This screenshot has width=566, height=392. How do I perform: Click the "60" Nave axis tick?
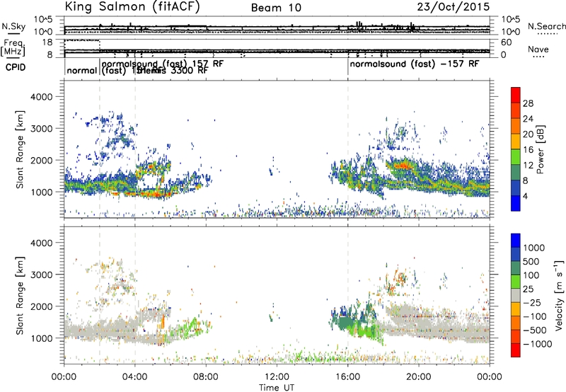507,42
